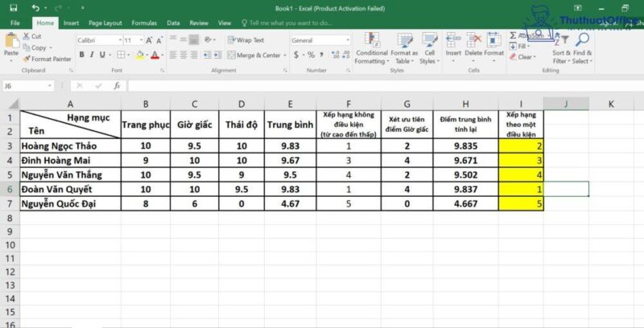The width and height of the screenshot is (644, 328).
Task: Activate the Format Painter brush
Action: [x=47, y=59]
